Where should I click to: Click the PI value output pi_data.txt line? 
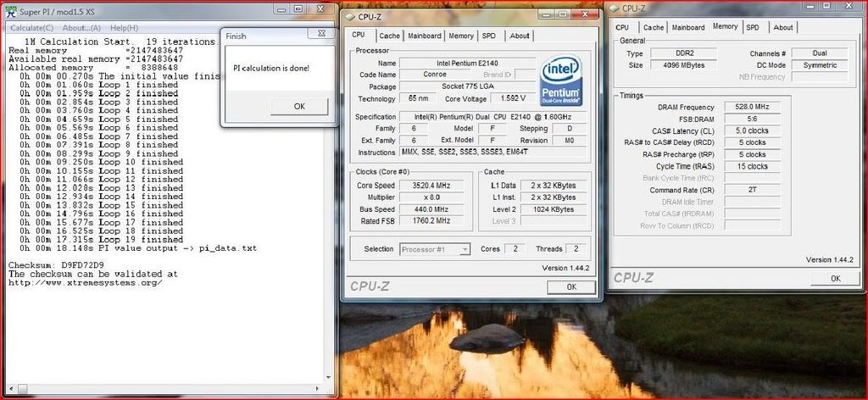tap(138, 248)
